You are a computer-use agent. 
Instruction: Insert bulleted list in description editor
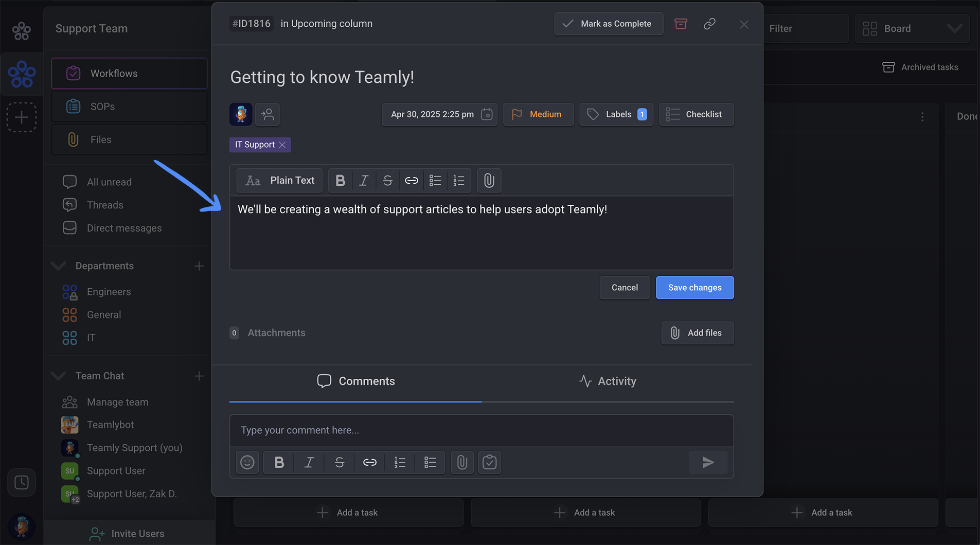[x=435, y=181]
